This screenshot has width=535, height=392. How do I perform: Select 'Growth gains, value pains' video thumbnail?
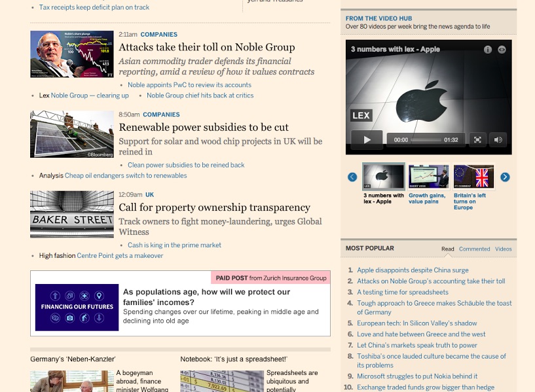pyautogui.click(x=428, y=177)
